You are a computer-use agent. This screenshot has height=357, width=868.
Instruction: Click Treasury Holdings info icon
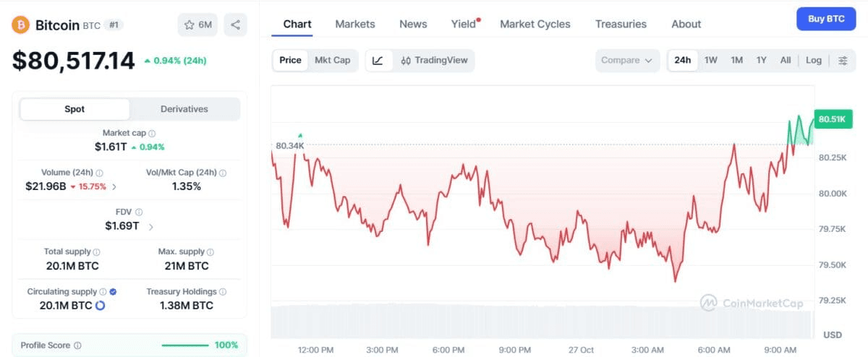click(x=223, y=292)
